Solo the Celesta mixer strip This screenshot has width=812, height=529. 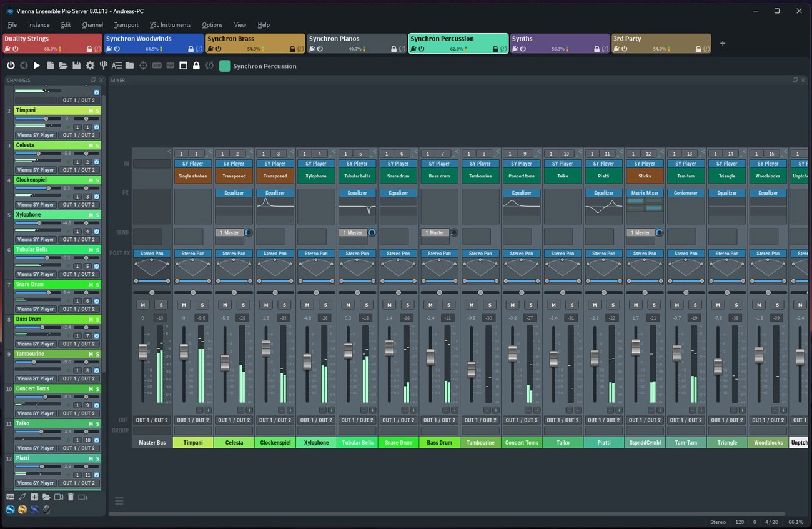click(x=244, y=305)
